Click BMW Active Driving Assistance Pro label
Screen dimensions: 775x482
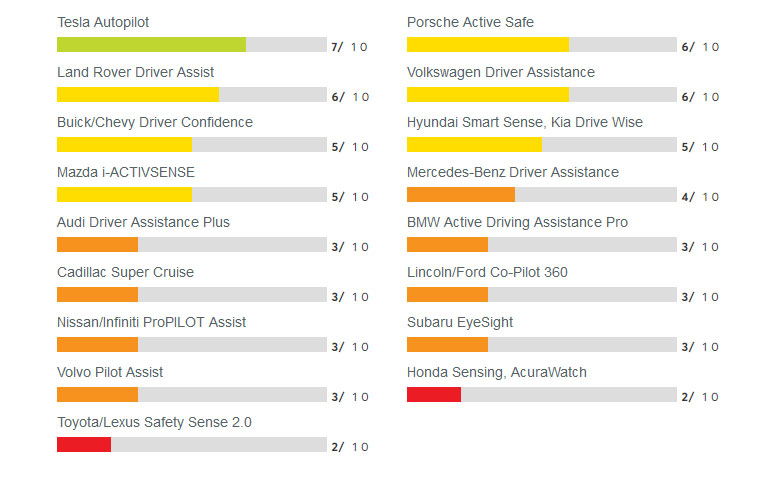pos(517,222)
